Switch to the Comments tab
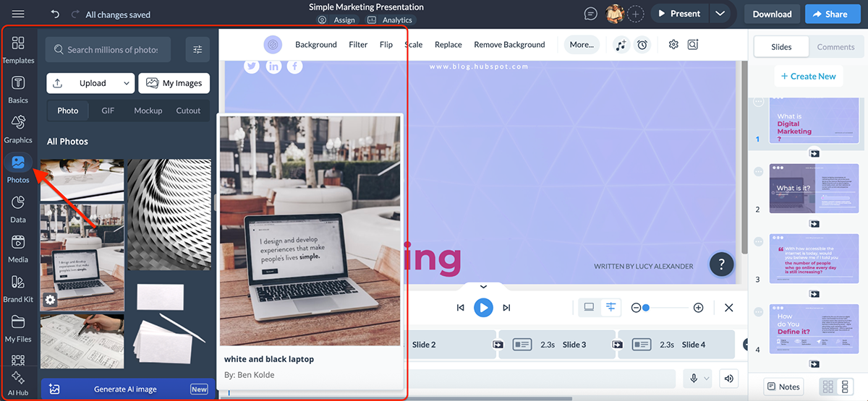This screenshot has width=868, height=401. pos(835,47)
